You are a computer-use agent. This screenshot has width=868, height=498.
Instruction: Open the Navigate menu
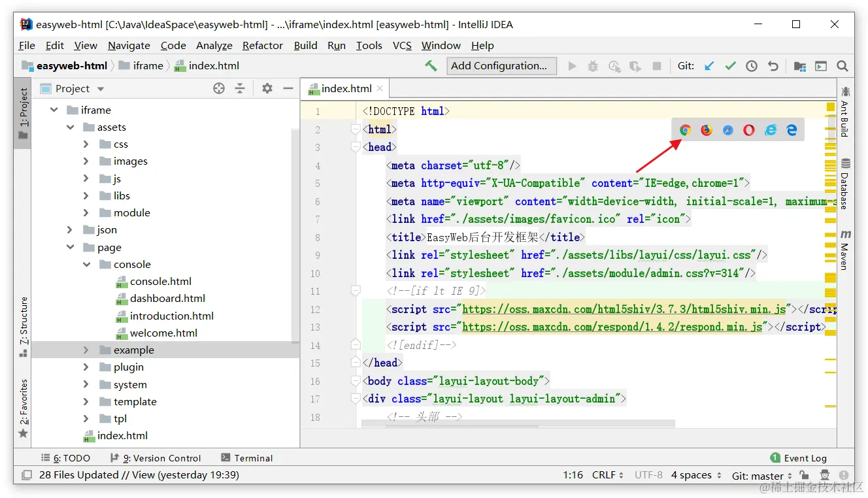129,45
